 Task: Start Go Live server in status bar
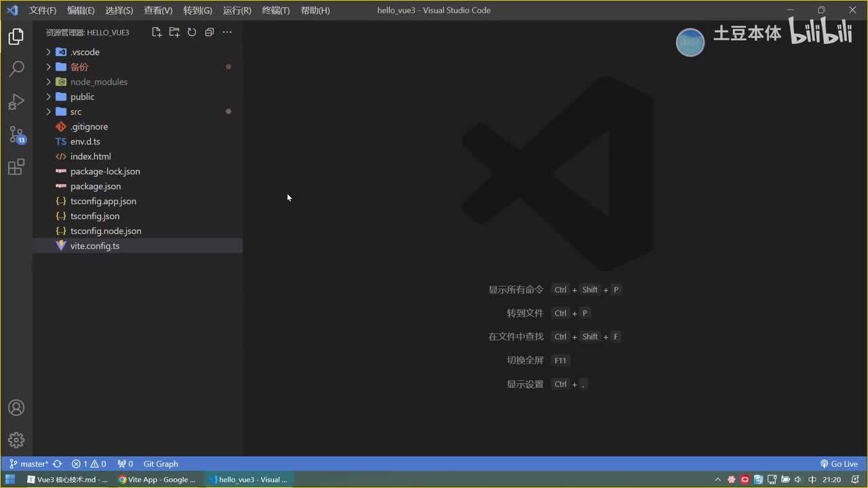(839, 464)
